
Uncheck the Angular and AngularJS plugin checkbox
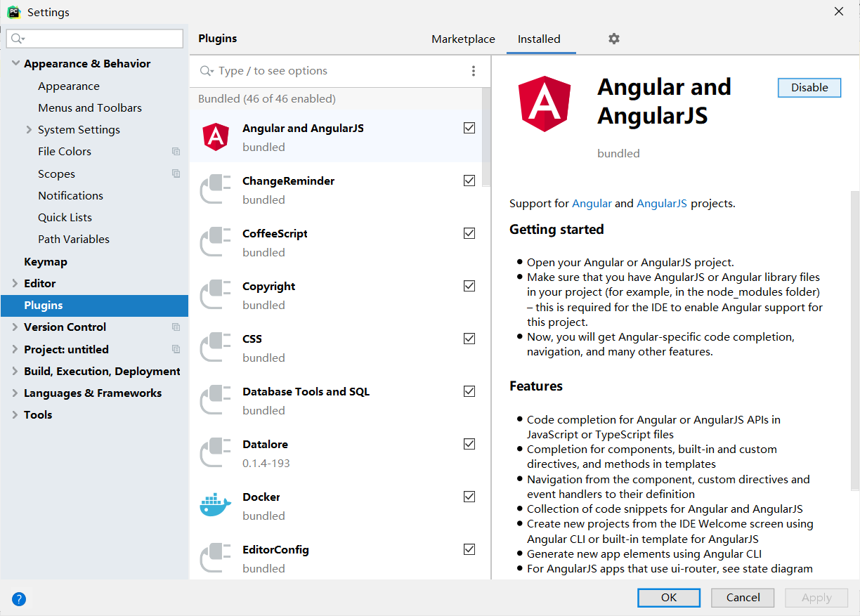[x=469, y=128]
